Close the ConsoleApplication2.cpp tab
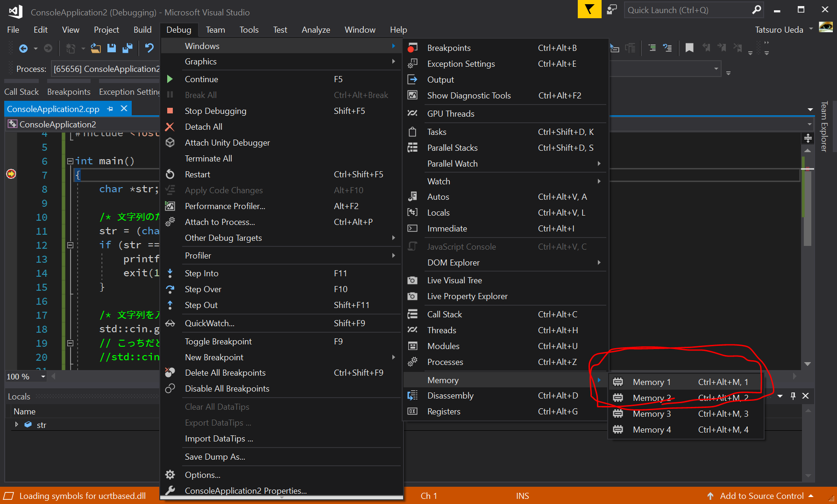This screenshot has width=837, height=504. click(x=124, y=109)
